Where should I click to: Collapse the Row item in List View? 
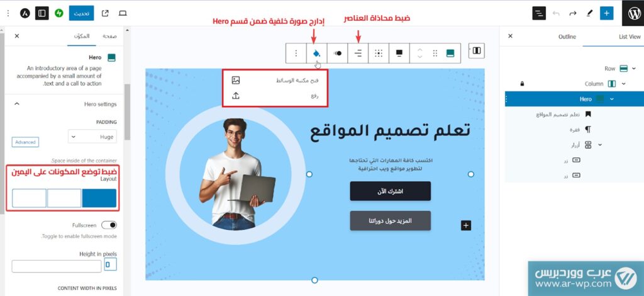634,68
